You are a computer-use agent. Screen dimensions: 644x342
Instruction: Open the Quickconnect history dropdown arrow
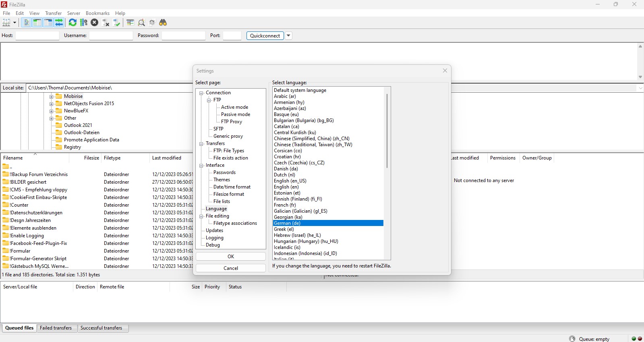pyautogui.click(x=288, y=35)
